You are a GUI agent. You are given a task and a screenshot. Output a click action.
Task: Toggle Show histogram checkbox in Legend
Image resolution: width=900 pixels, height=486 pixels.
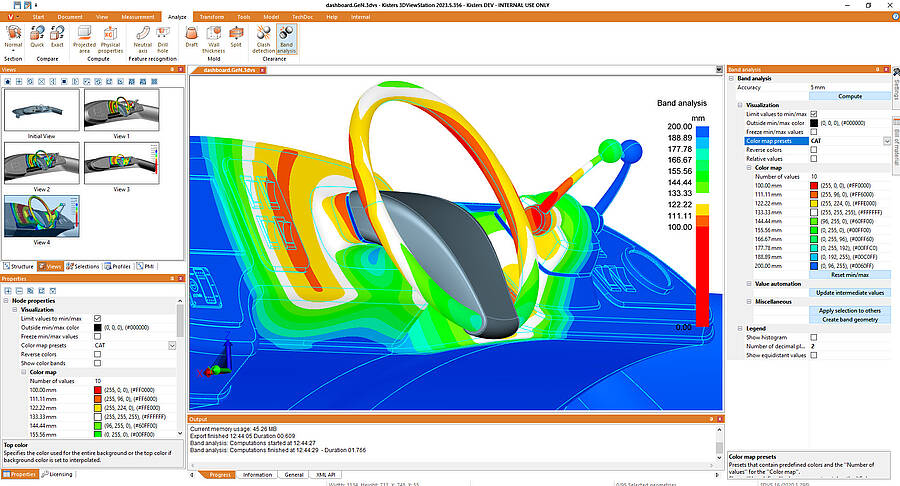click(x=813, y=337)
